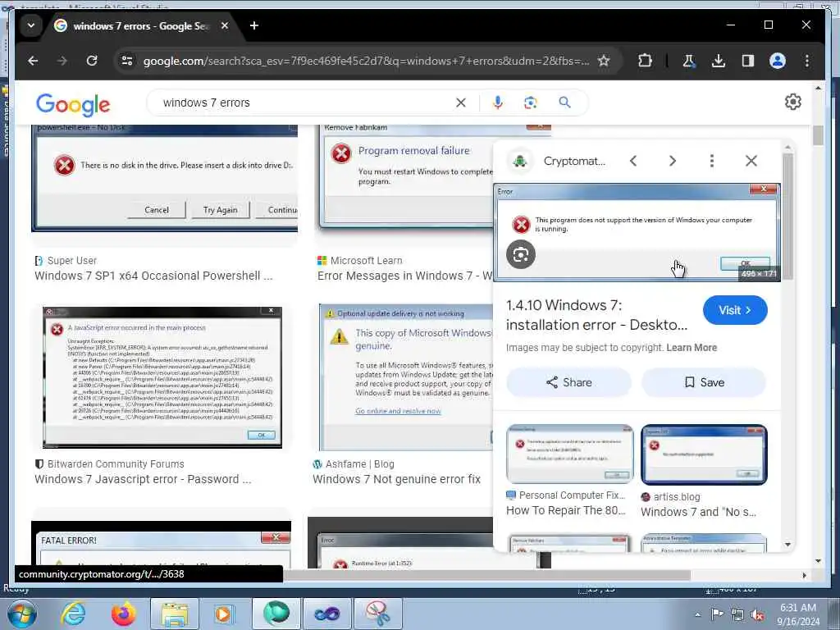Screen dimensions: 840x630
Task: Save the previewed image
Action: [704, 382]
